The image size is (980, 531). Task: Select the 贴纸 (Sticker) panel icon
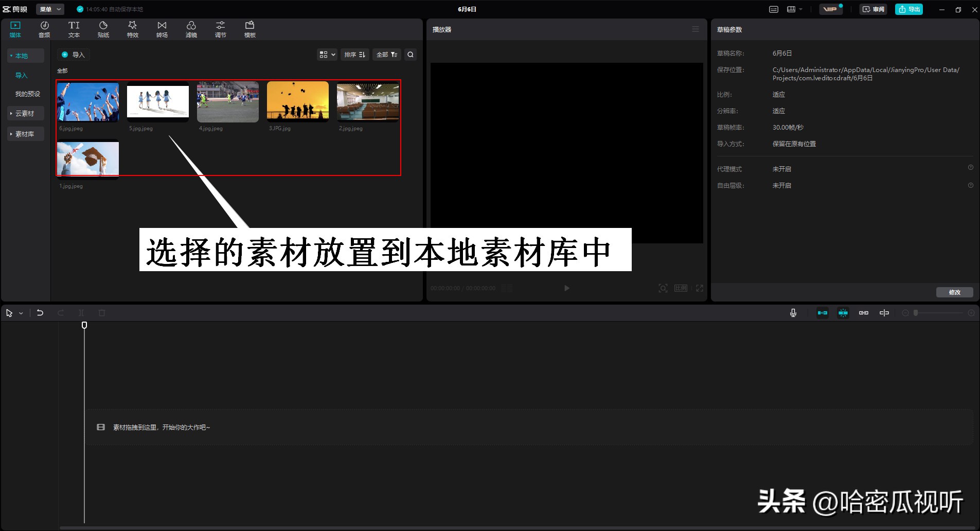click(x=103, y=28)
